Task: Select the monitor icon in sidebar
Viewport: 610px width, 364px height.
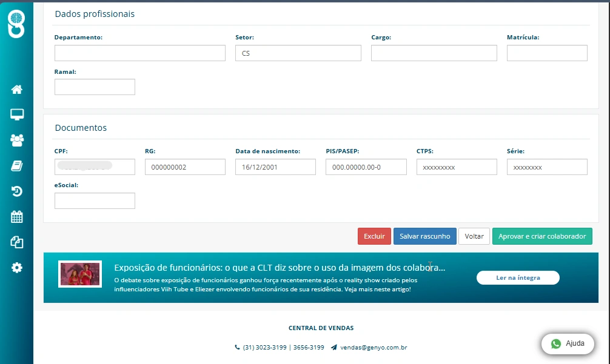Action: pos(17,114)
